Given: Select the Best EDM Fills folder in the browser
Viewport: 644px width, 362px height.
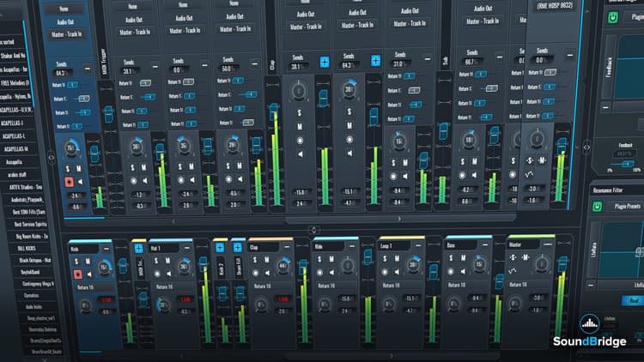Looking at the screenshot, I should pos(28,212).
